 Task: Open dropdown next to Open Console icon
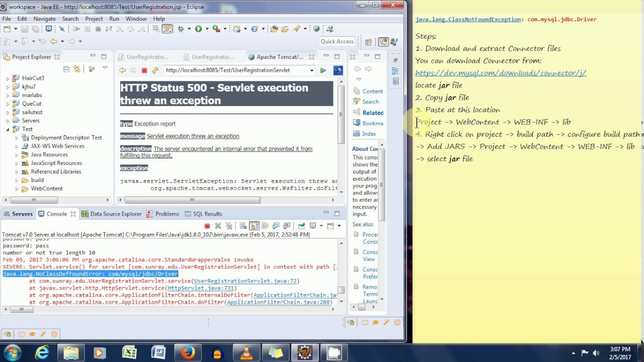click(x=339, y=226)
